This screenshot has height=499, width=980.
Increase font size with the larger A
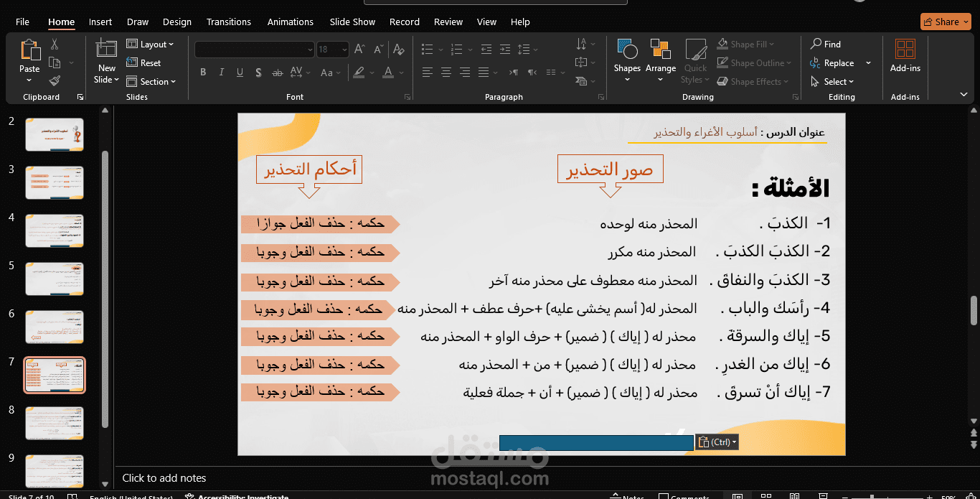[x=359, y=50]
